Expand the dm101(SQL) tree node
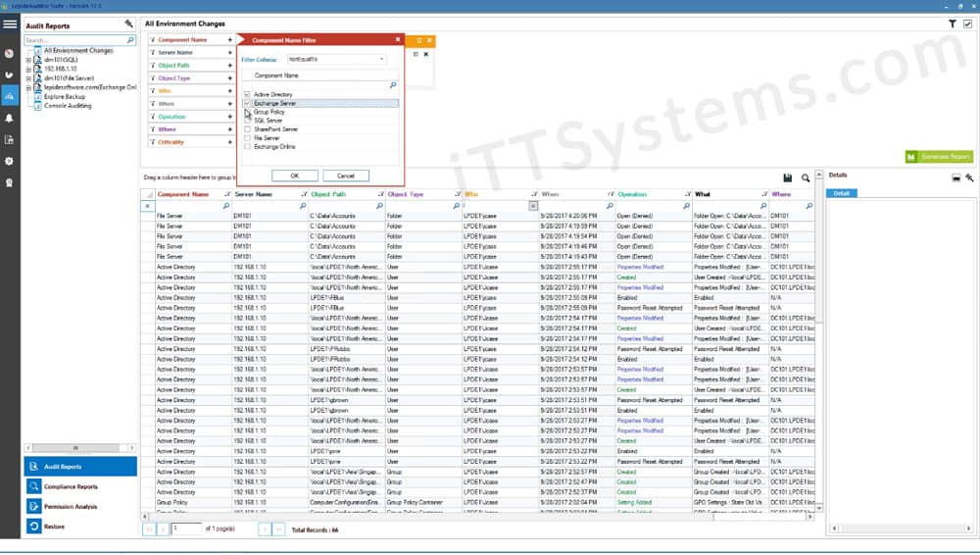This screenshot has width=980, height=555. [28, 60]
